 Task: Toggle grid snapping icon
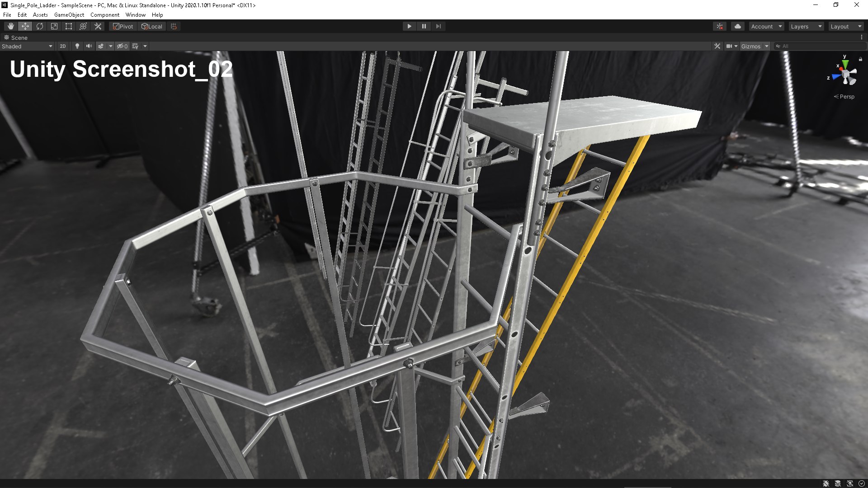(x=174, y=26)
